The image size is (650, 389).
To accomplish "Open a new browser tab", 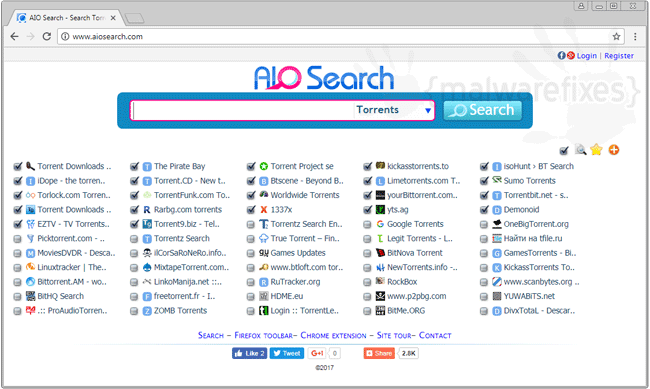I will 134,18.
